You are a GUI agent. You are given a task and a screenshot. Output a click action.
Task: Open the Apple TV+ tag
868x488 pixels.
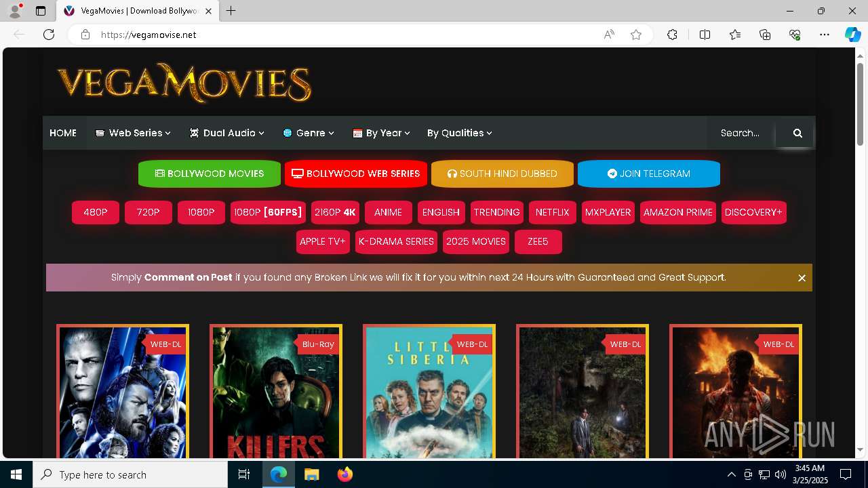323,241
